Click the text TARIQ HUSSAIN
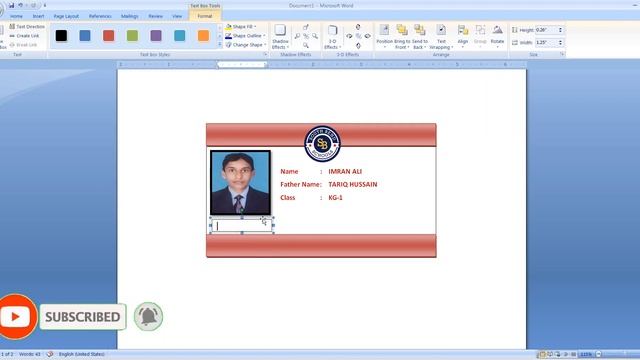 click(x=353, y=184)
